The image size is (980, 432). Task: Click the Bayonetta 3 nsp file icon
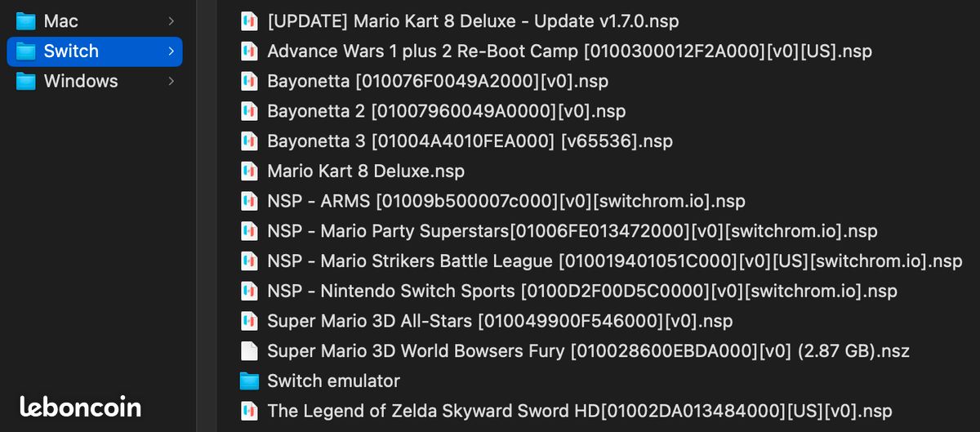pyautogui.click(x=249, y=141)
